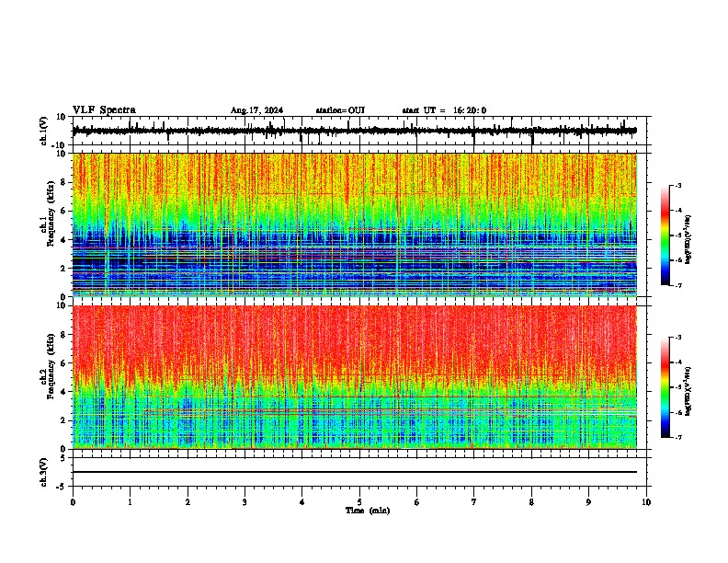This screenshot has height=563, width=728.
Task: Click the start UT time "16:20:0"
Action: (x=470, y=110)
